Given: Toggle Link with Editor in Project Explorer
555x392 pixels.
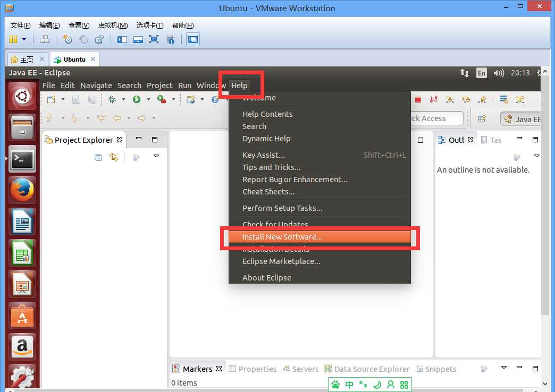Looking at the screenshot, I should pyautogui.click(x=114, y=157).
